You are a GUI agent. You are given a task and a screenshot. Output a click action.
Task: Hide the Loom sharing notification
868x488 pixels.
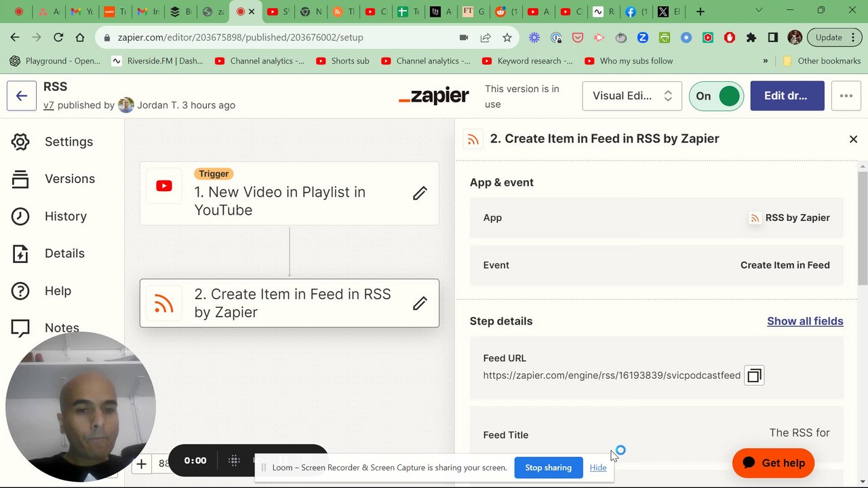pyautogui.click(x=598, y=468)
